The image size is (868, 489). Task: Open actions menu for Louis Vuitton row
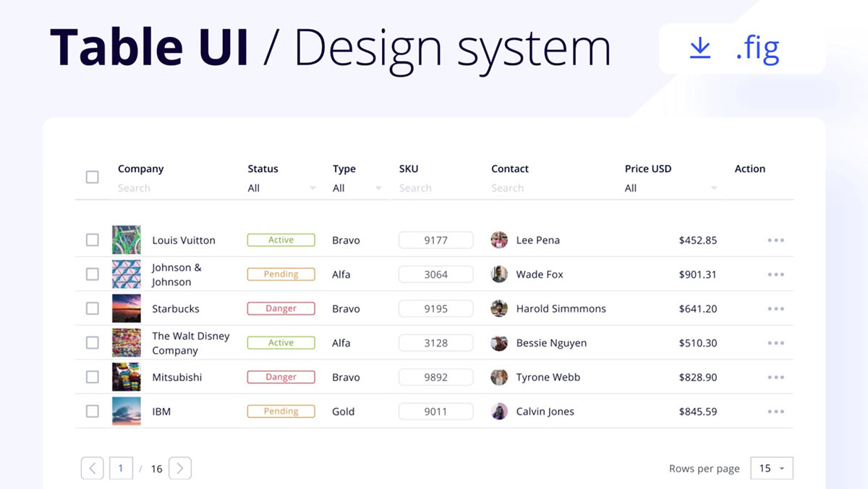point(775,239)
